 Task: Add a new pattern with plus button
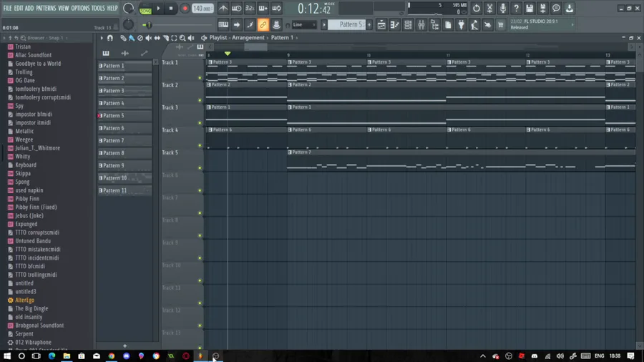coord(369,24)
